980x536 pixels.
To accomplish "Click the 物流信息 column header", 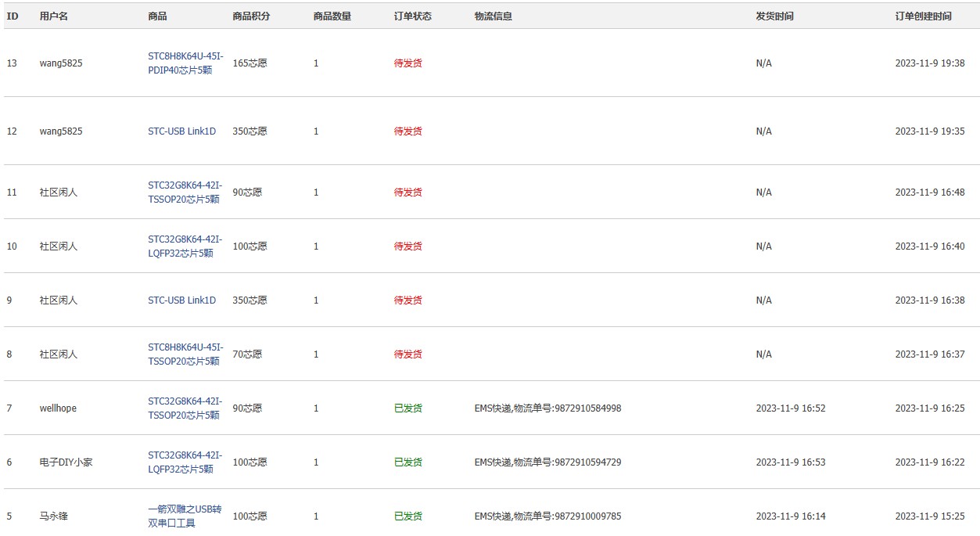I will point(493,16).
